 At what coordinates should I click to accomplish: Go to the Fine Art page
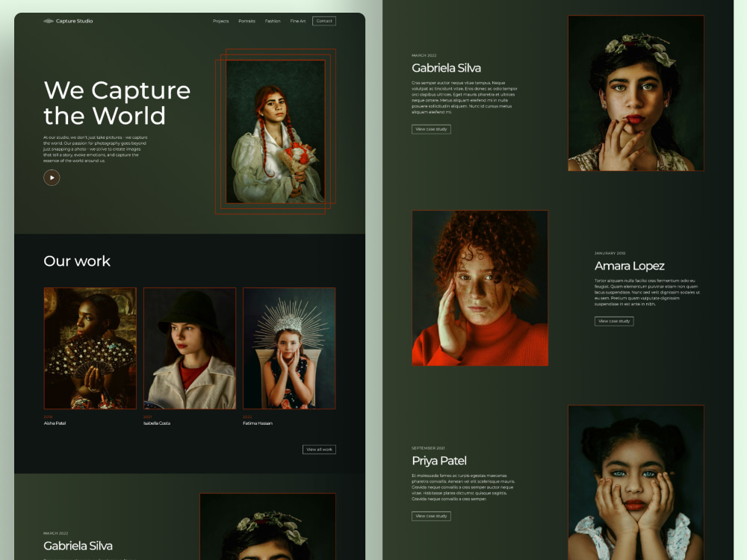pos(297,21)
